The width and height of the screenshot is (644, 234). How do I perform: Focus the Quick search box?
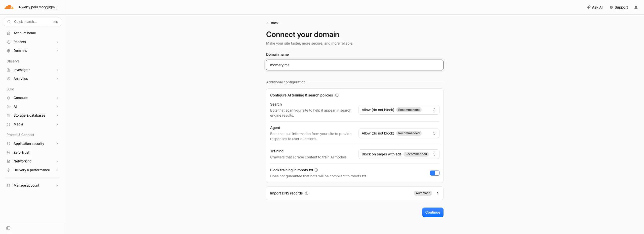click(x=33, y=22)
